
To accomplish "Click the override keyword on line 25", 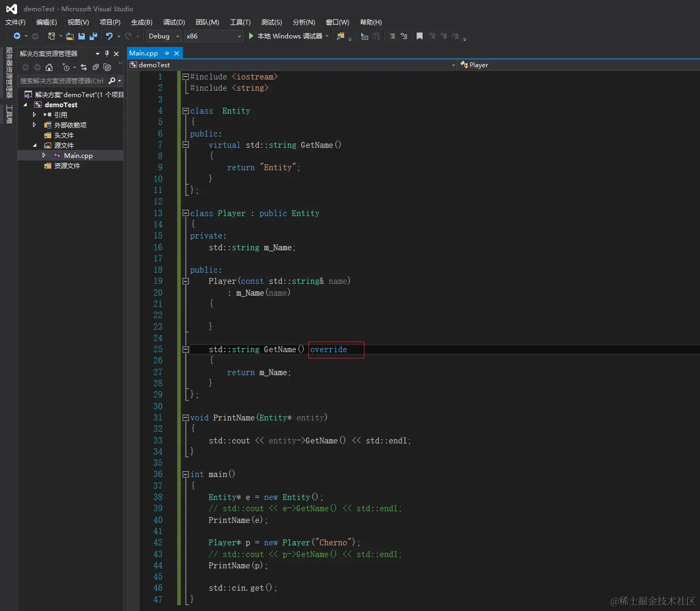I will pyautogui.click(x=329, y=350).
